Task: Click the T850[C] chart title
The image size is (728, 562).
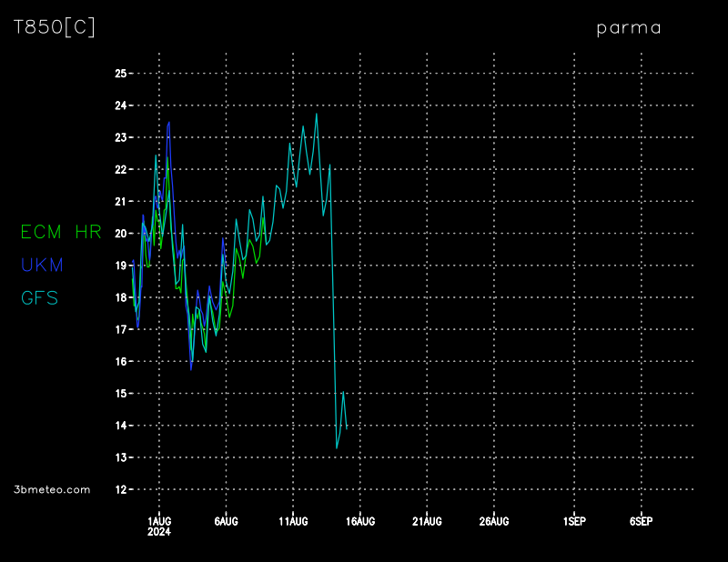Action: point(55,27)
